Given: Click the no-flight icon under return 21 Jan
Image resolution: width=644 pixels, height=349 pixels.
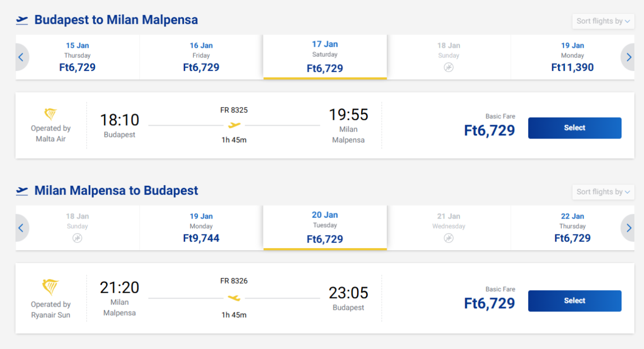Looking at the screenshot, I should [449, 238].
